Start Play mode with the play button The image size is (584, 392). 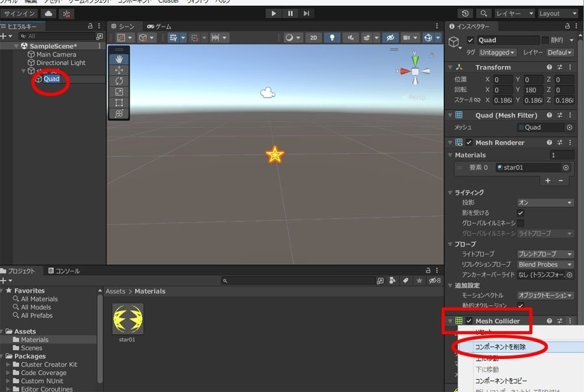pyautogui.click(x=274, y=14)
